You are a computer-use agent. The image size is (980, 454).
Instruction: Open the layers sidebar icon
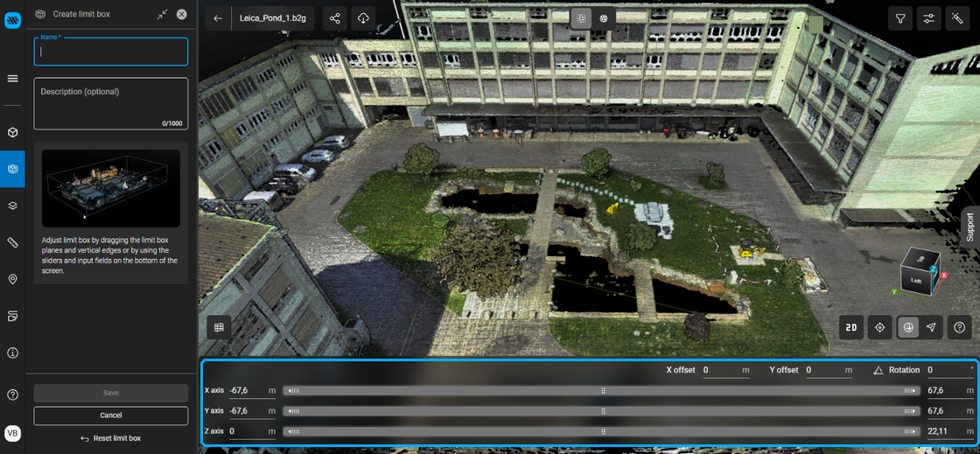(12, 206)
